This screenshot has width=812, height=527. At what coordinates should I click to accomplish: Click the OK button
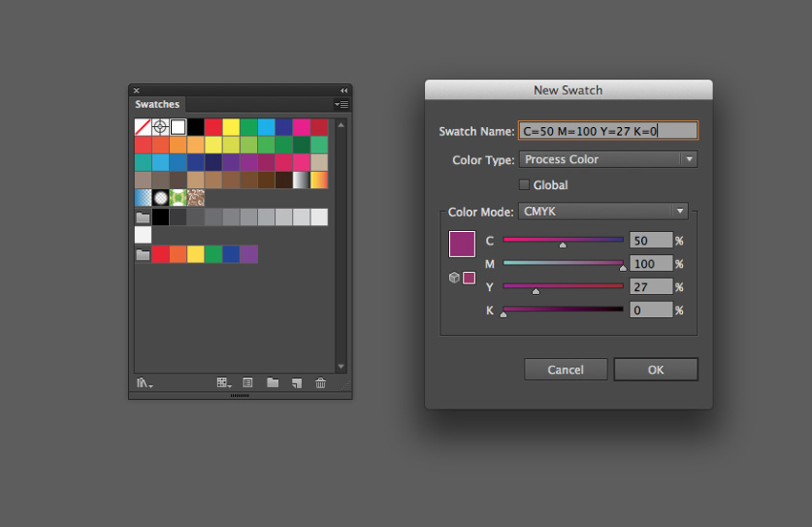pos(655,369)
